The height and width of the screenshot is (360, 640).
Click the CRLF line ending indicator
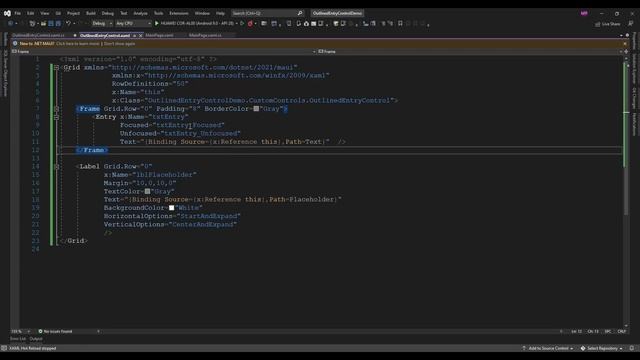622,331
